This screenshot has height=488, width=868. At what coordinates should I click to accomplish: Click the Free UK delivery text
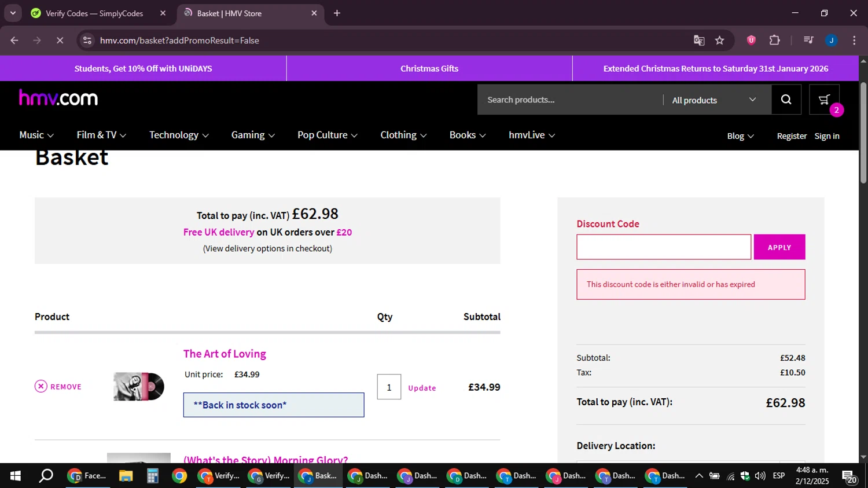pyautogui.click(x=219, y=232)
